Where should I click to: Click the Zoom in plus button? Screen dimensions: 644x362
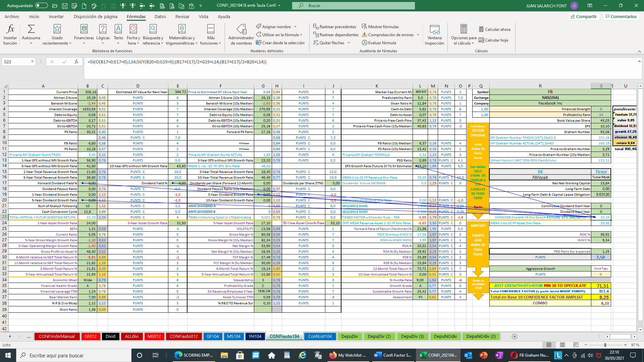tap(625, 345)
